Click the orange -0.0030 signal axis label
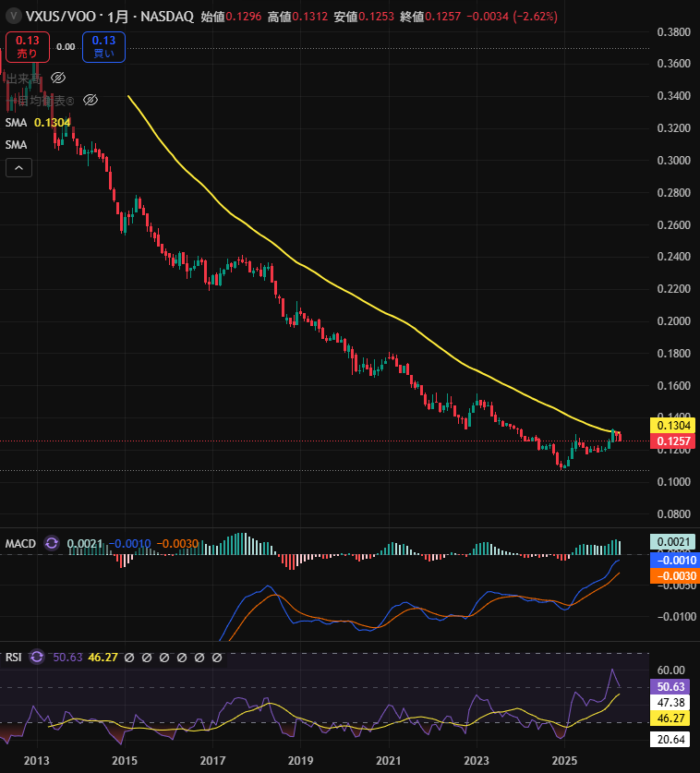This screenshot has width=700, height=773. pos(674,576)
